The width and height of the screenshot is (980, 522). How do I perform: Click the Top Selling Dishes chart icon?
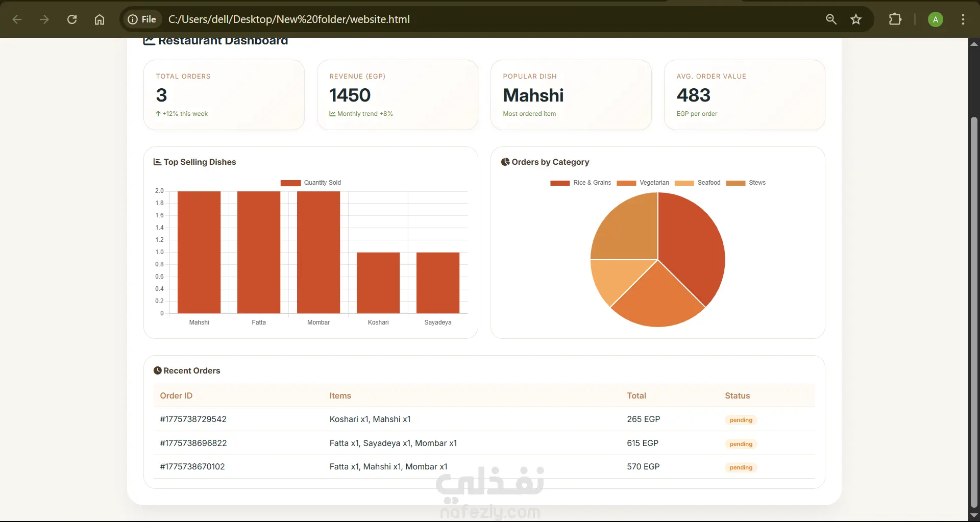157,162
